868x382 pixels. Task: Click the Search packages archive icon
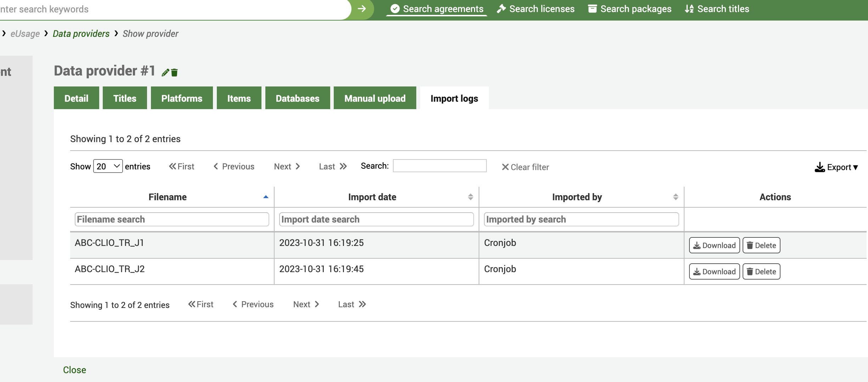(x=592, y=9)
